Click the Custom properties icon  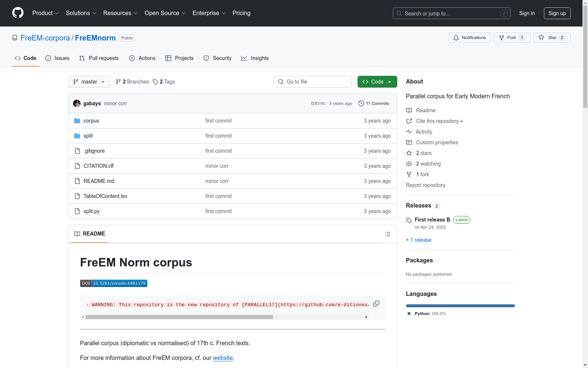tap(409, 142)
